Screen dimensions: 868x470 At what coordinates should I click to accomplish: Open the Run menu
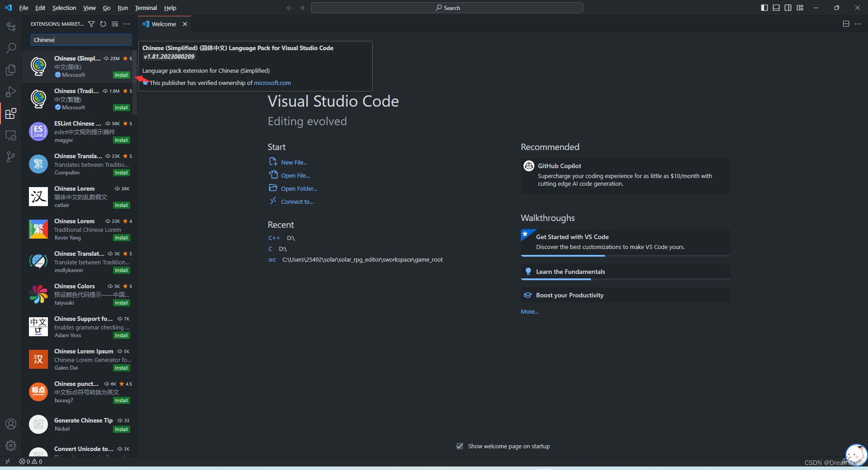(123, 8)
